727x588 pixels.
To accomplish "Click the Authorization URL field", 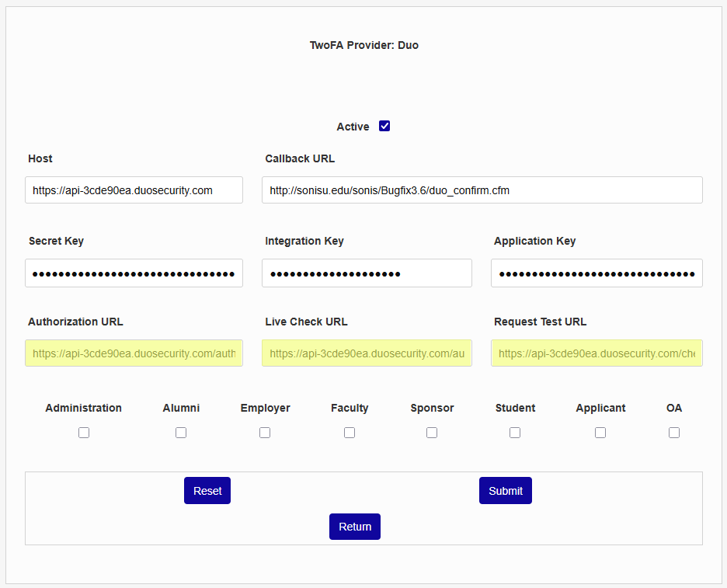I will click(x=134, y=353).
